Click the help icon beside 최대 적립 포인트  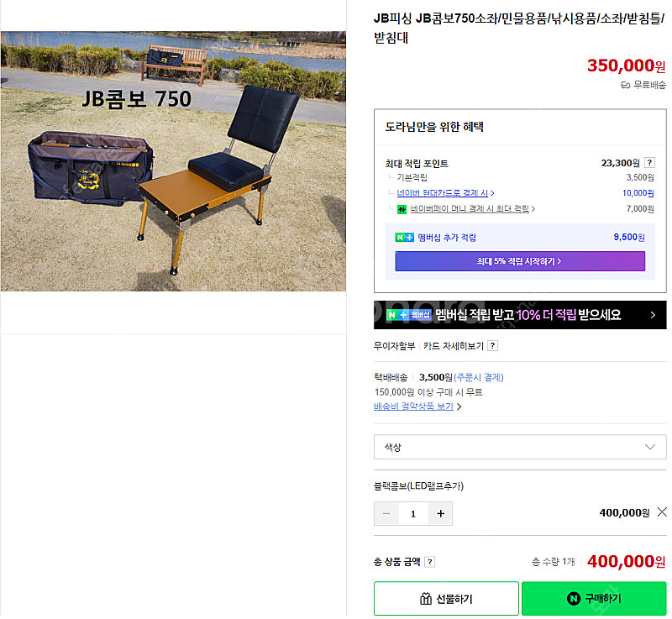[649, 163]
